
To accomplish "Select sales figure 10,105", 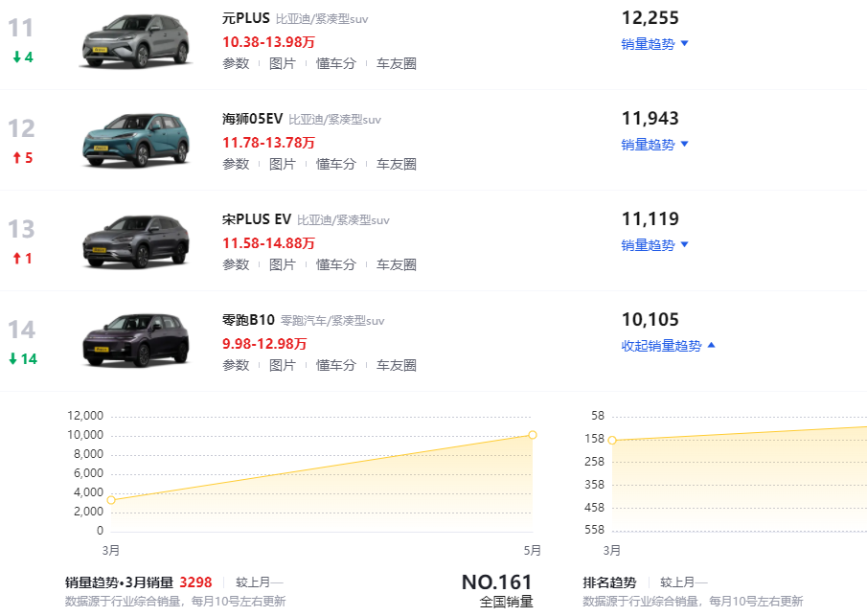I will (650, 320).
